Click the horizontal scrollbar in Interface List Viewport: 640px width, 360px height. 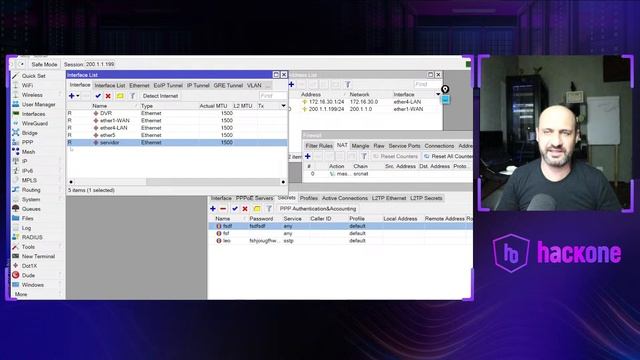[x=177, y=182]
